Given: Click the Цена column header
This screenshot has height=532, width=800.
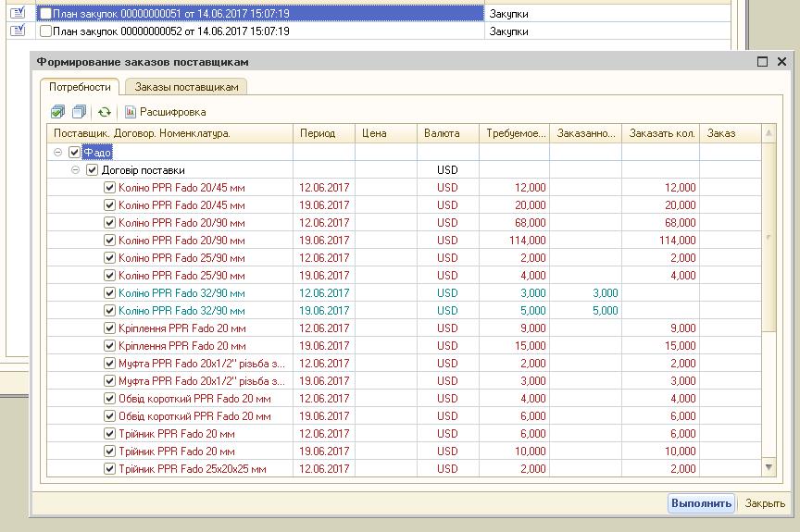Looking at the screenshot, I should [x=386, y=133].
